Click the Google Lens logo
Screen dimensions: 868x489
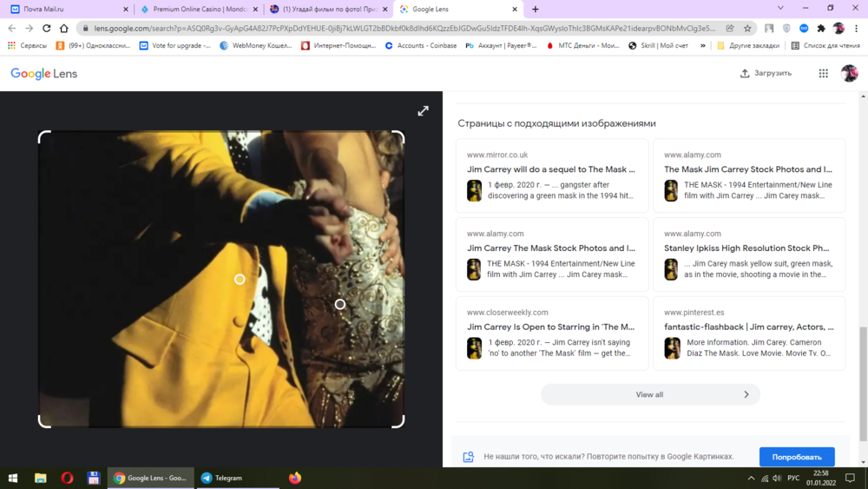(43, 74)
